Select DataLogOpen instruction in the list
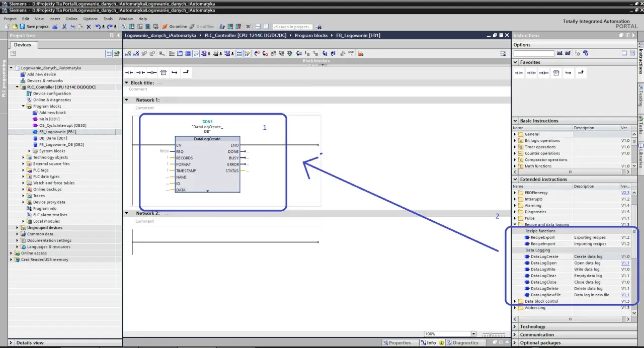This screenshot has height=348, width=644. (x=543, y=263)
